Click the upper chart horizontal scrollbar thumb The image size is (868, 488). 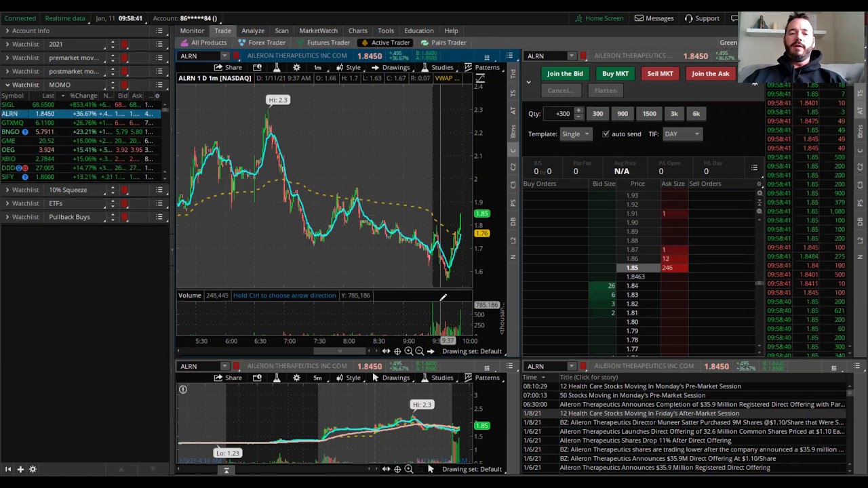(339, 351)
